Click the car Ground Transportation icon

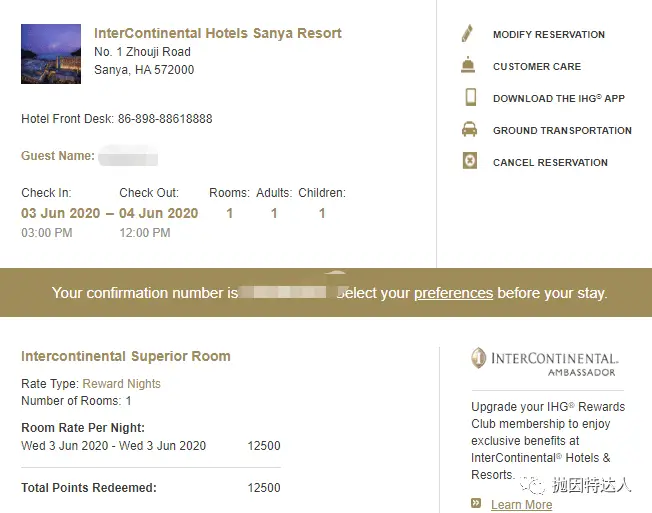469,129
